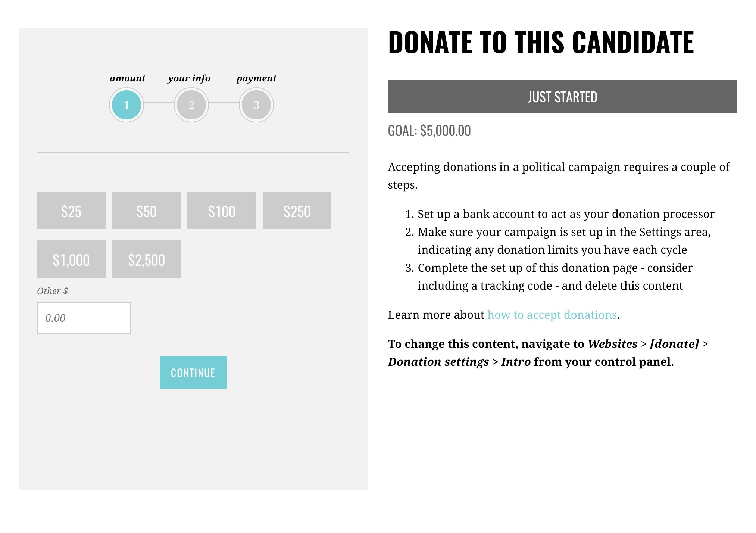756x533 pixels.
Task: Click the Donation settings instruction text
Action: coord(438,362)
